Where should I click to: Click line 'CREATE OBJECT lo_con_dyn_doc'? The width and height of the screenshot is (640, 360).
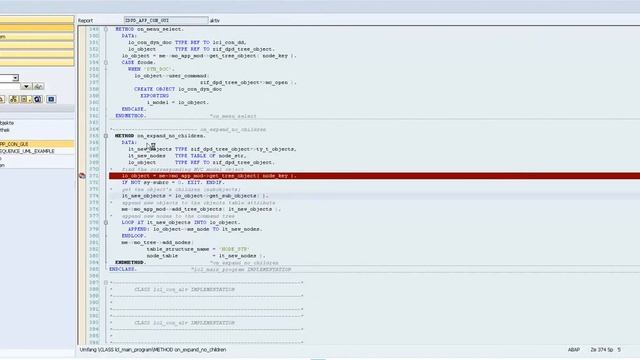point(178,89)
